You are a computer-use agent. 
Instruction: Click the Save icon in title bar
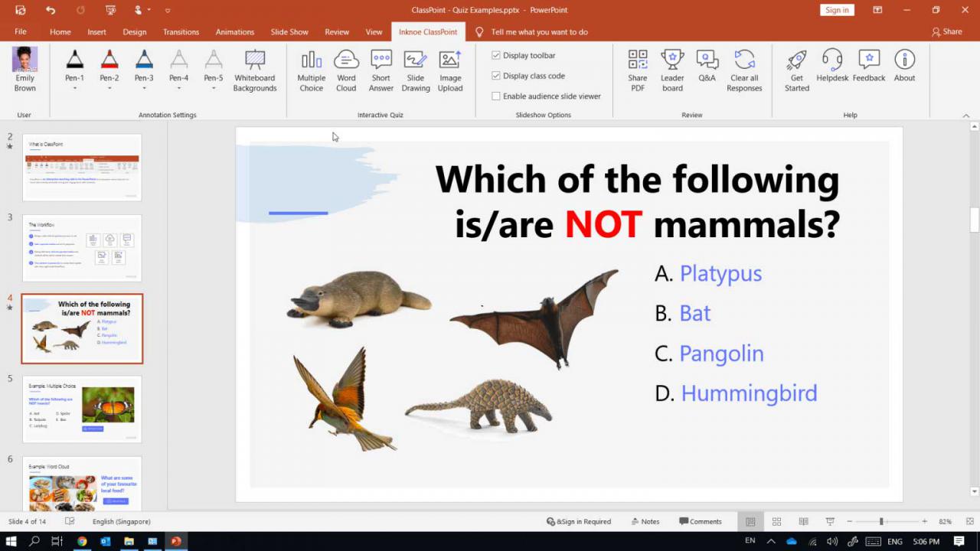click(x=21, y=10)
